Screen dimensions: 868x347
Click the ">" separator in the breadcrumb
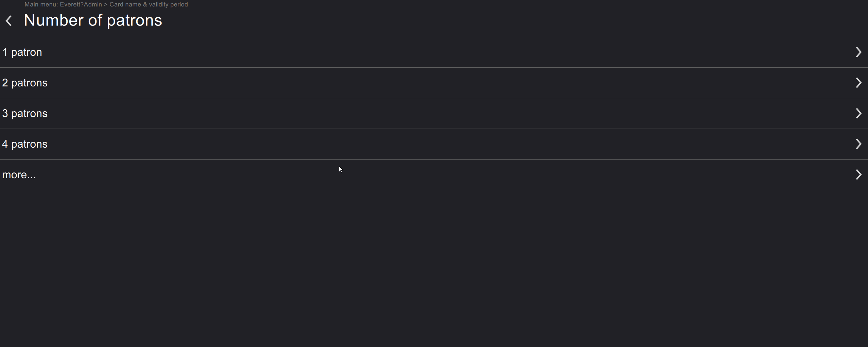pyautogui.click(x=106, y=4)
